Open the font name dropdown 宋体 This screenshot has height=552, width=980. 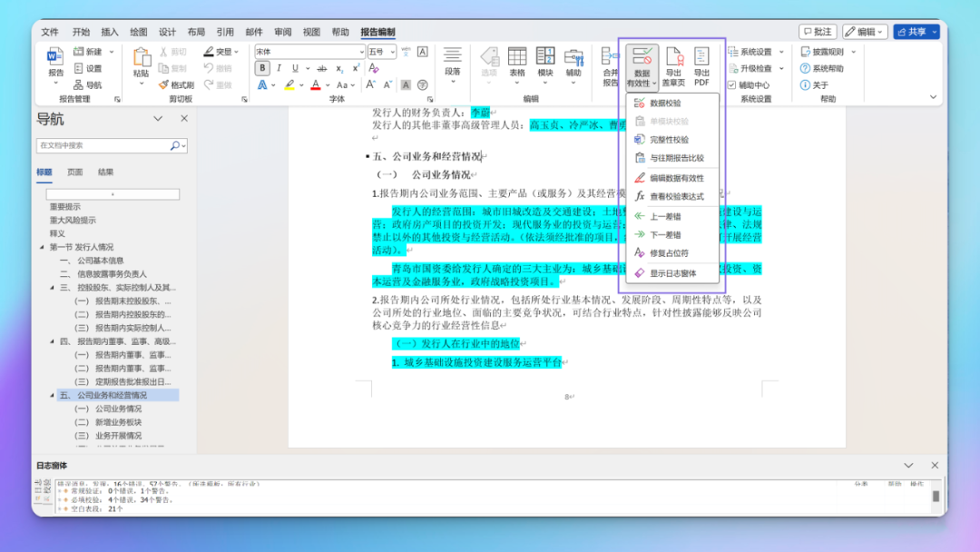(362, 52)
